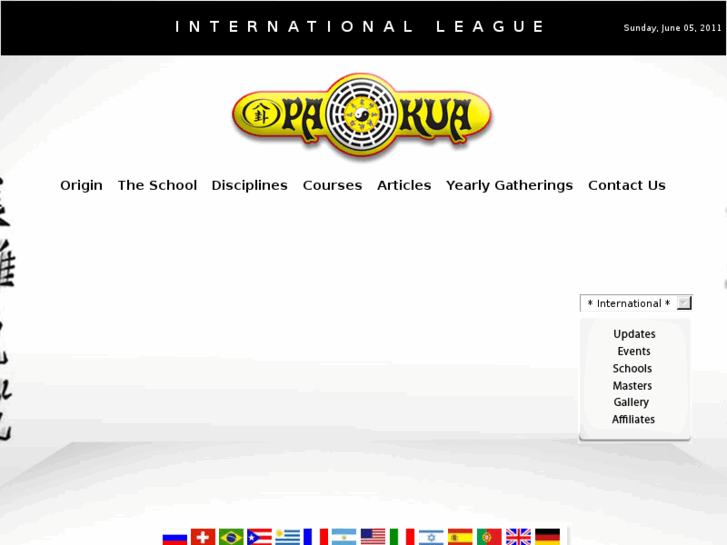
Task: Open the Schools link in sidebar
Action: 632,368
